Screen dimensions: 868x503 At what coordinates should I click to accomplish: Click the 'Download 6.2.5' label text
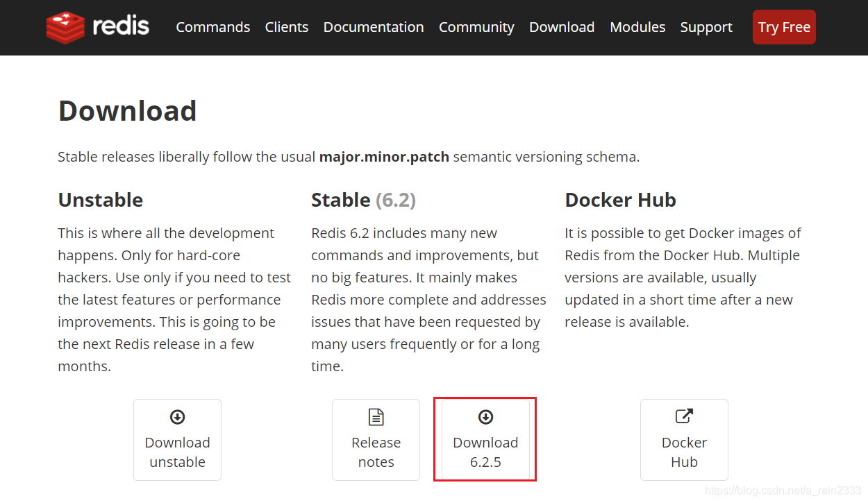pos(485,452)
